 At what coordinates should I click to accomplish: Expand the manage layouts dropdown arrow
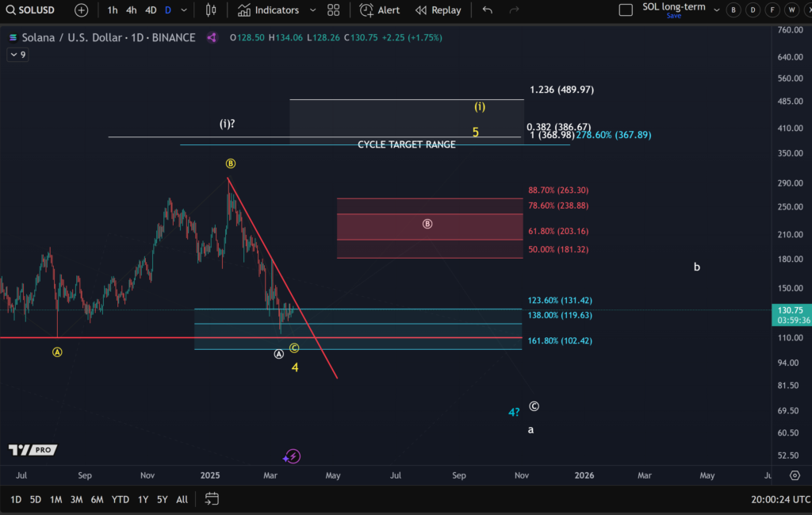[x=717, y=10]
